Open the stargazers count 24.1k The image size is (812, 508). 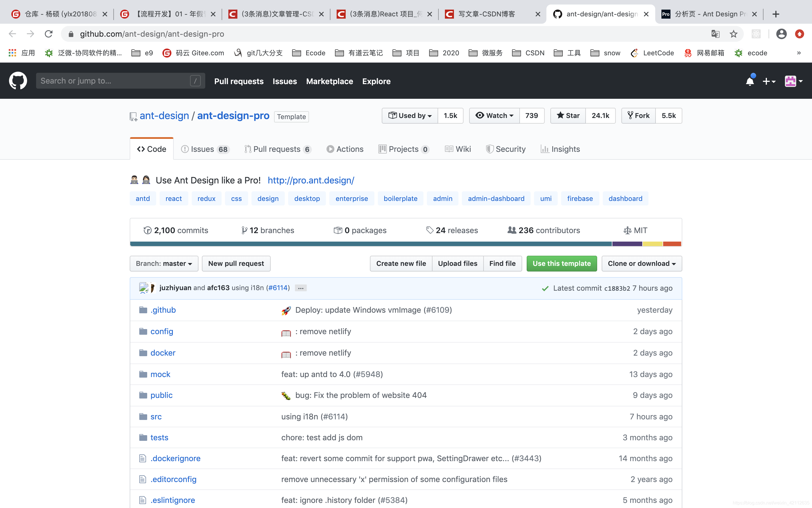click(600, 116)
